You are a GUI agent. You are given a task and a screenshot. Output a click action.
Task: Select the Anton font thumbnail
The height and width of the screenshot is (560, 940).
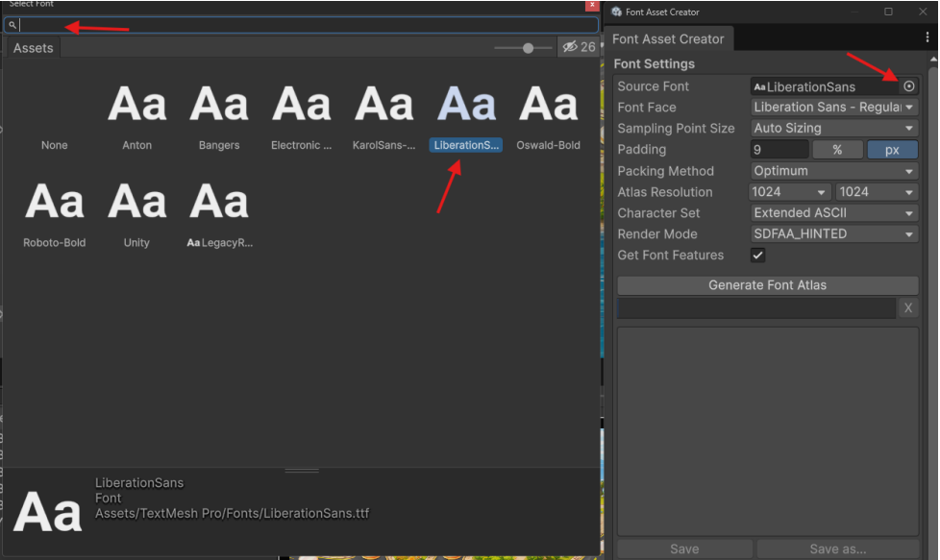tap(136, 104)
